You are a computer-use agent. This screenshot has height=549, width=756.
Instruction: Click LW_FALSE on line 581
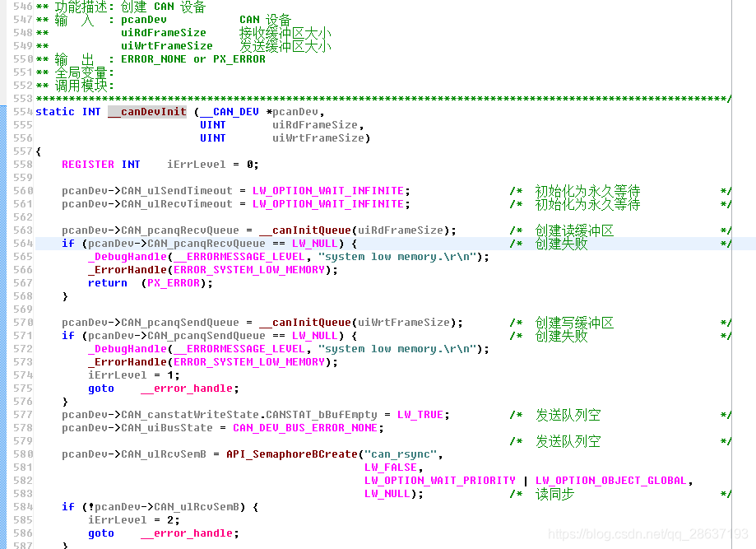point(390,468)
